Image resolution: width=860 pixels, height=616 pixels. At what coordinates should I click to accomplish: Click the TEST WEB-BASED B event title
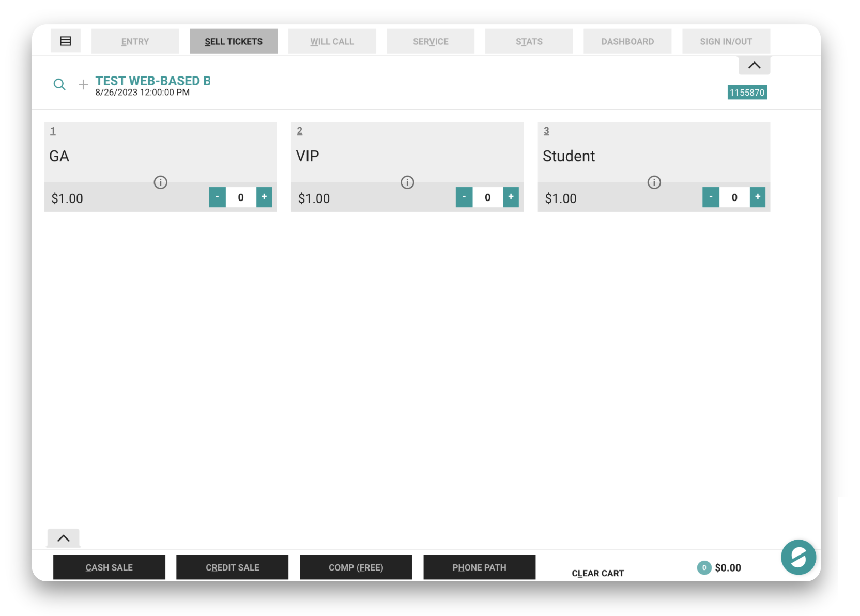point(153,81)
